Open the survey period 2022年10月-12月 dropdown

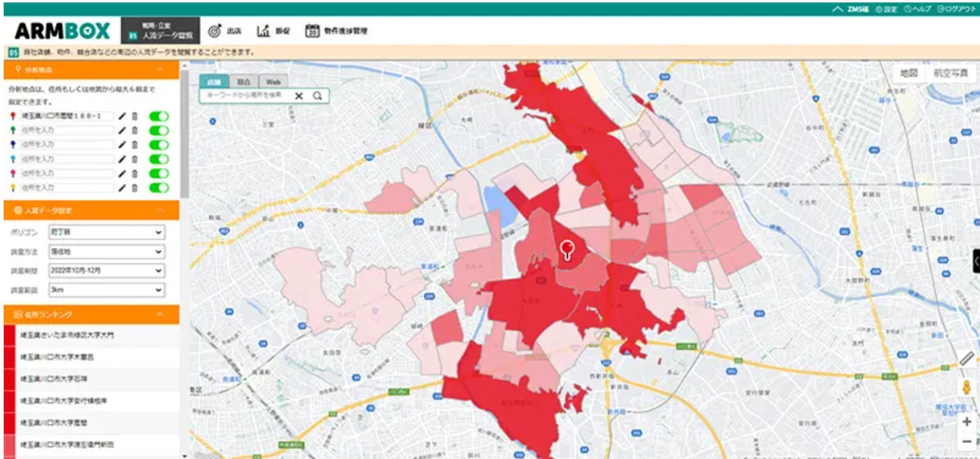click(106, 270)
